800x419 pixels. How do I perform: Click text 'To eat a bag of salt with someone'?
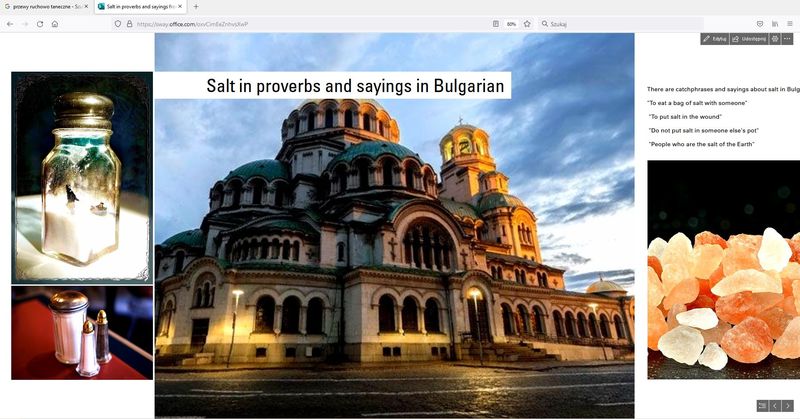697,103
